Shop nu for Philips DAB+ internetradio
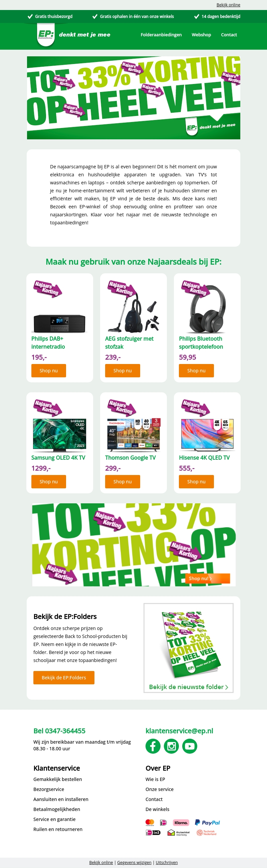Viewport: 267px width, 868px height. tap(49, 370)
